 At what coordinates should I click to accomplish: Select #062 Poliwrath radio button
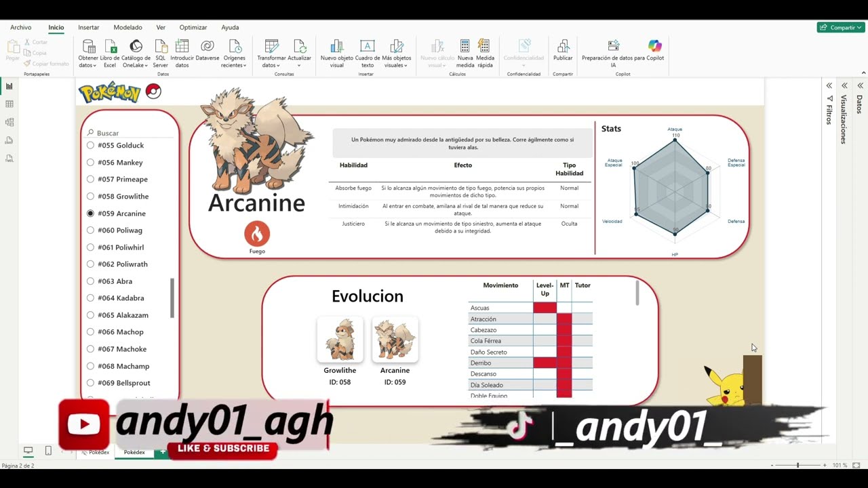[x=90, y=264]
